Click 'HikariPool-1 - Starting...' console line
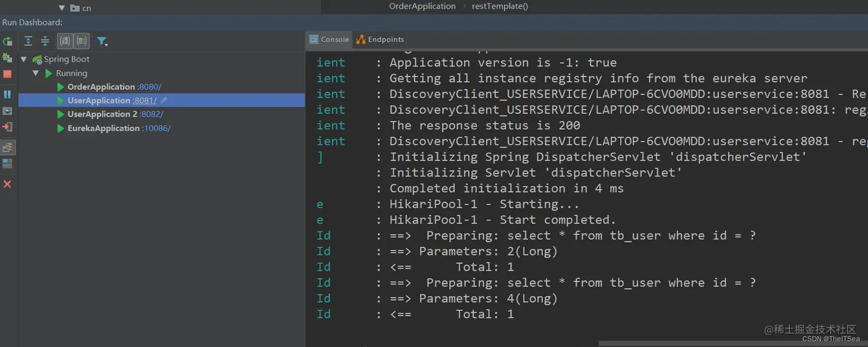This screenshot has width=868, height=347. coord(485,204)
